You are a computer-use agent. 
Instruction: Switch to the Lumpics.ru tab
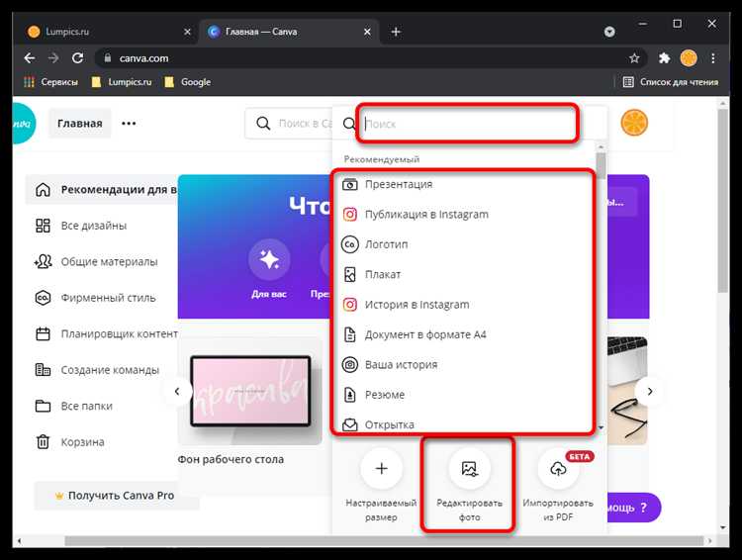pos(107,32)
